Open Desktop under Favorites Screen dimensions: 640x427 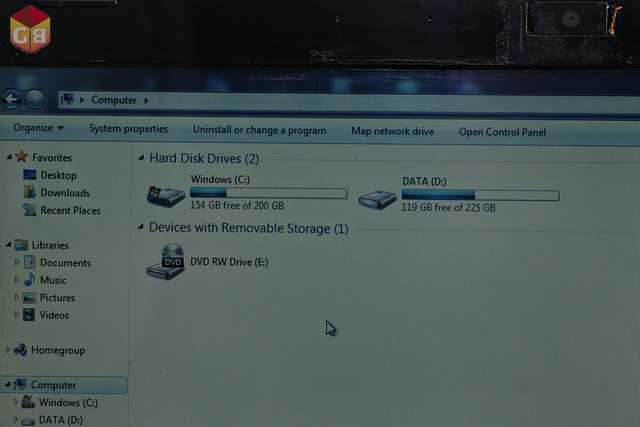58,175
